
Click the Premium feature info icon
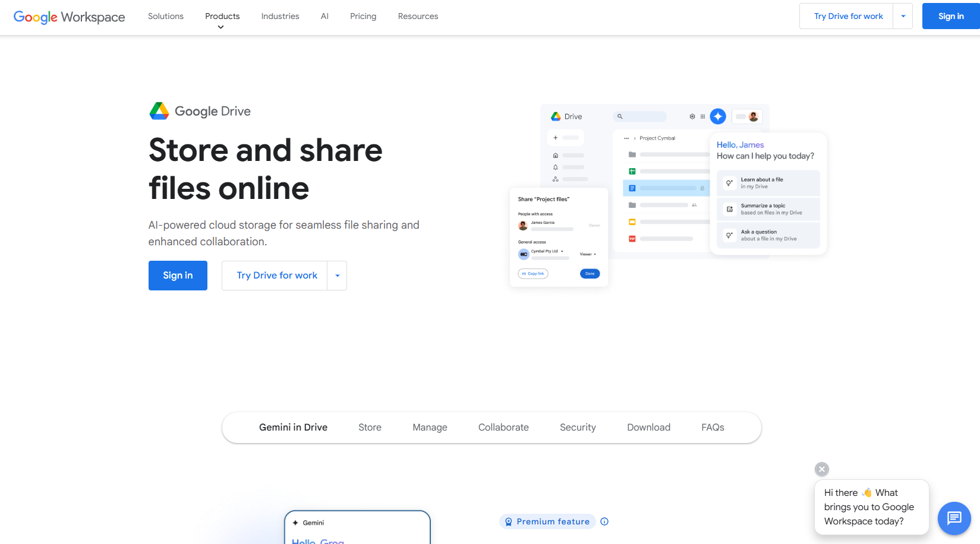click(604, 521)
